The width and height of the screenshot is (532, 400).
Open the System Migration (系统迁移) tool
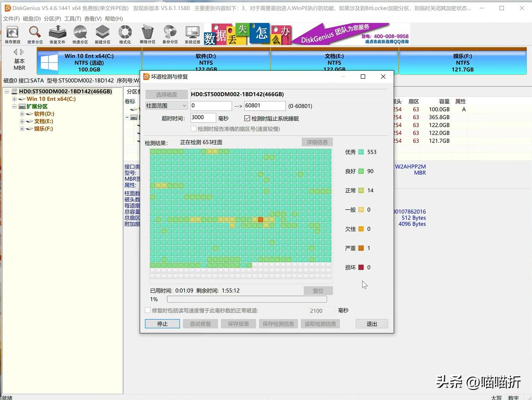coord(192,34)
